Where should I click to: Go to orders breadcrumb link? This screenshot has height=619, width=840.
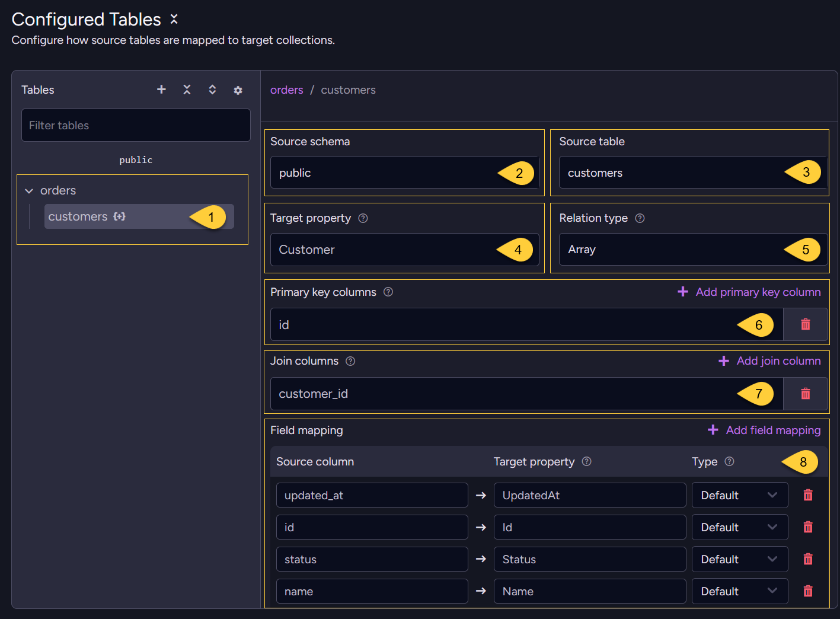286,90
